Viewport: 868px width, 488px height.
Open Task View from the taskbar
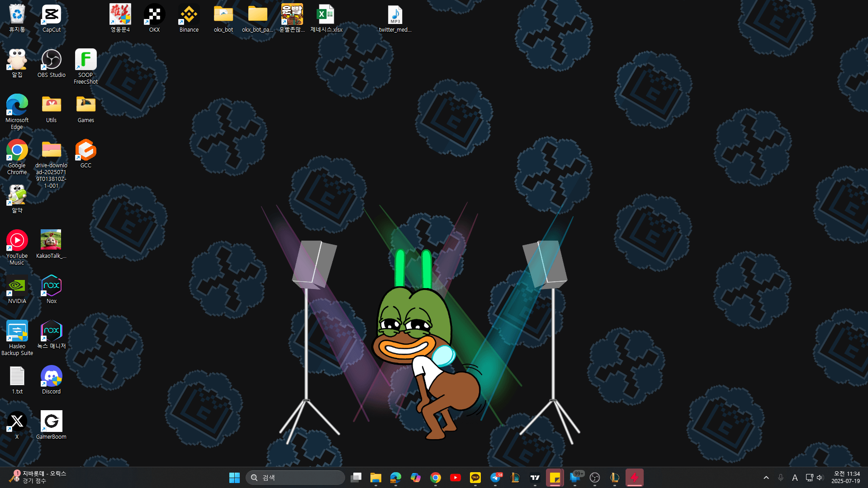356,478
